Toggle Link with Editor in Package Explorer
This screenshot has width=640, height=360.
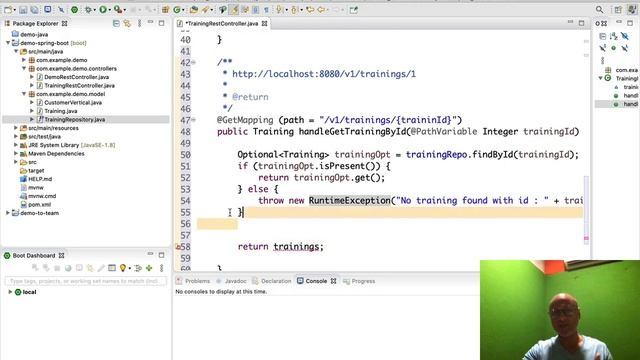(x=127, y=23)
